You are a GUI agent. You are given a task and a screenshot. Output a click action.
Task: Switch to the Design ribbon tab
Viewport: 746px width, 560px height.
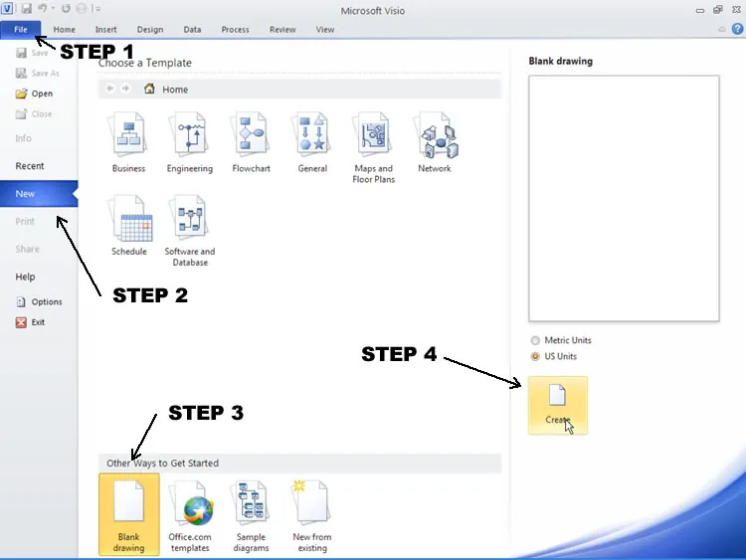[150, 30]
